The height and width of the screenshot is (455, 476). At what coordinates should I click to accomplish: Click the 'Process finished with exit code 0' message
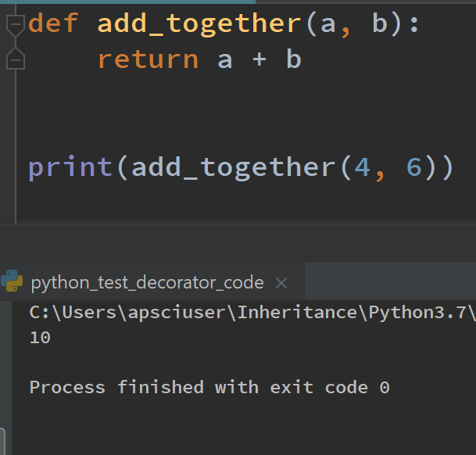tap(209, 387)
